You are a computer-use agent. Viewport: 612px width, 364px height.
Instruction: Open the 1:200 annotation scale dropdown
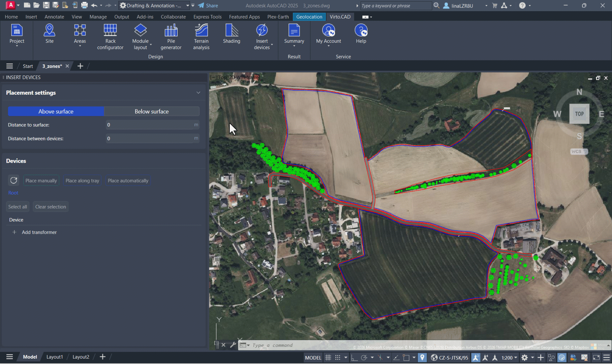point(509,358)
